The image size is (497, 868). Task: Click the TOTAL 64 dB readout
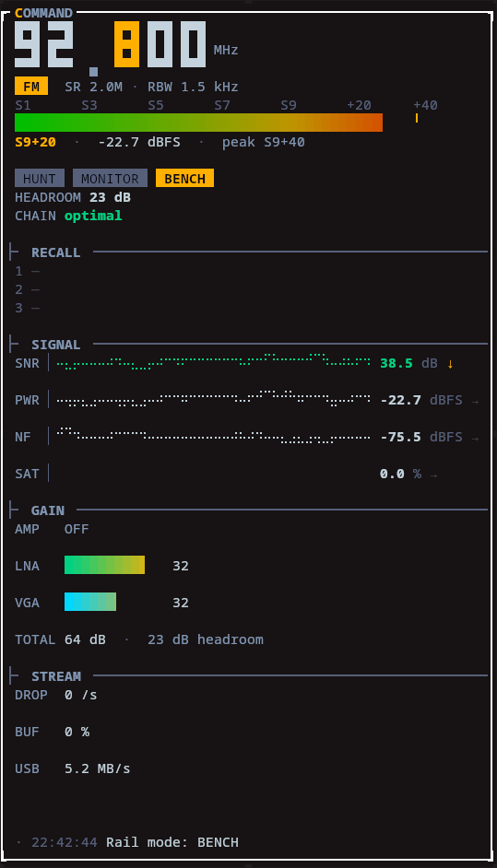tap(60, 639)
